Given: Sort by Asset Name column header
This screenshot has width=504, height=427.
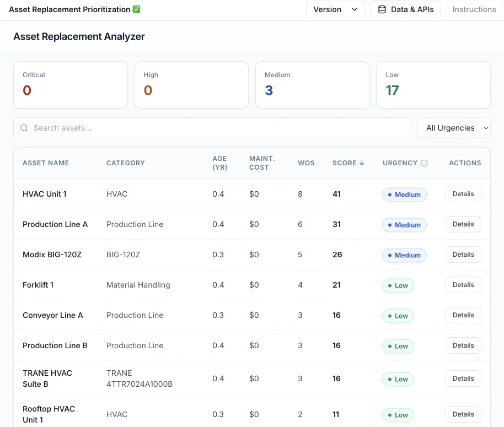Looking at the screenshot, I should point(46,163).
